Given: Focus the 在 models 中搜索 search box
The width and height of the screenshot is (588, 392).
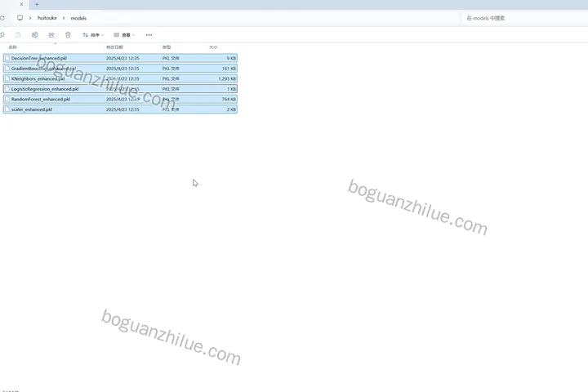Looking at the screenshot, I should [525, 18].
